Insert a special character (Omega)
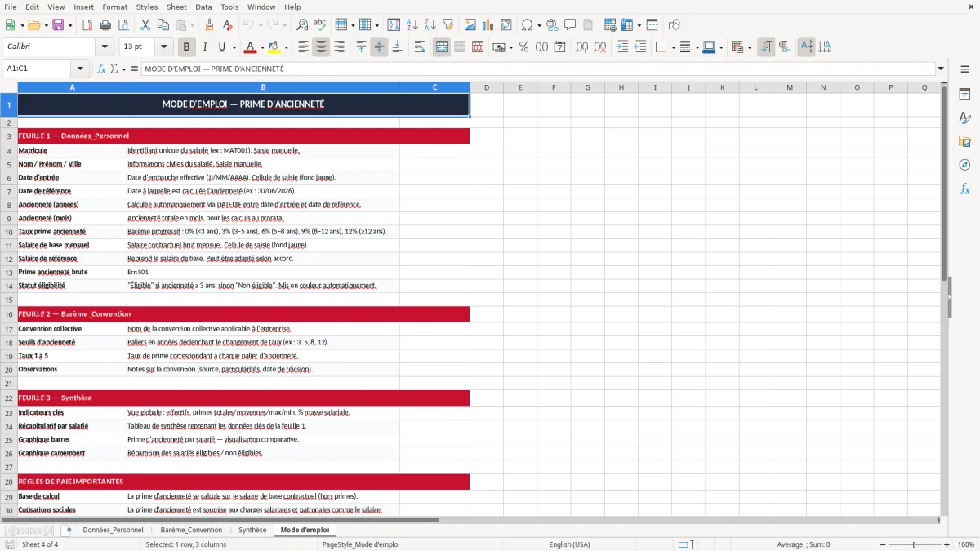The height and width of the screenshot is (551, 980). (x=527, y=25)
